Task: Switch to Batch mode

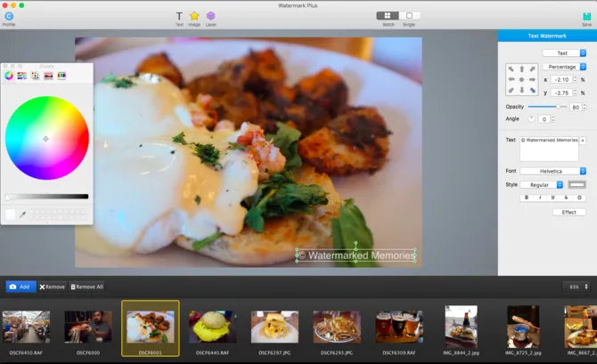Action: coord(388,15)
